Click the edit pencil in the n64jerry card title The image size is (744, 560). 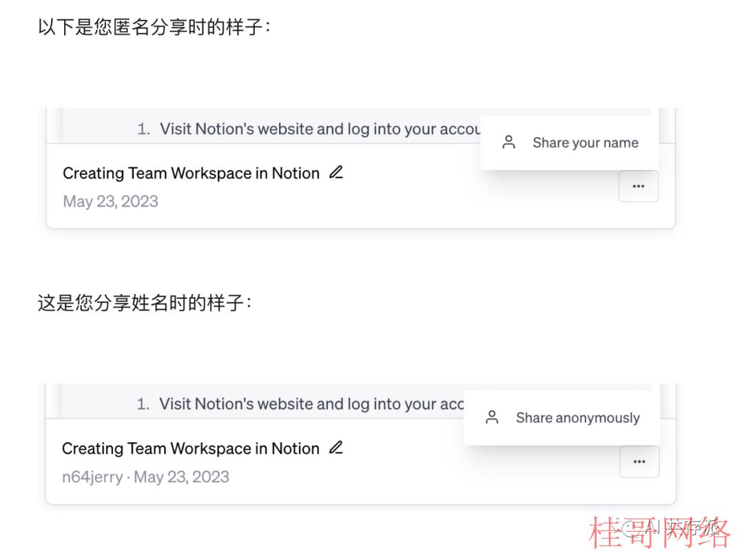coord(336,448)
